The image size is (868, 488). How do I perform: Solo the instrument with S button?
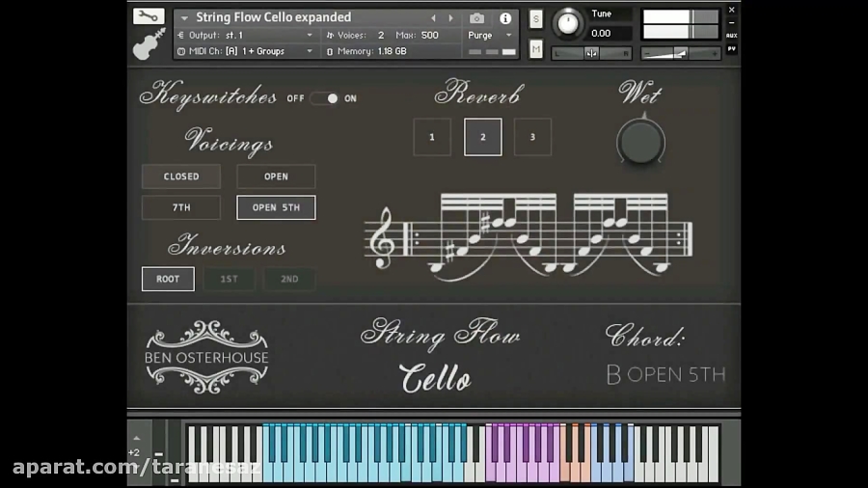coord(535,19)
